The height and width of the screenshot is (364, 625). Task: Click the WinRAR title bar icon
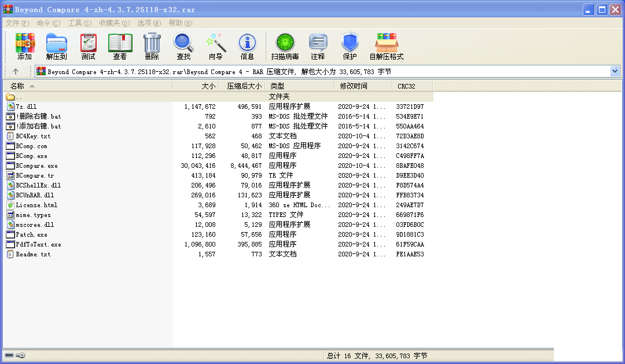point(8,9)
